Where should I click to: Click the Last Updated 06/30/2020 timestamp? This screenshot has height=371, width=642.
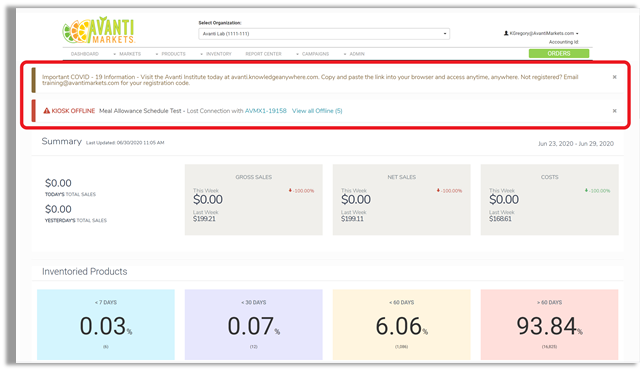point(125,143)
